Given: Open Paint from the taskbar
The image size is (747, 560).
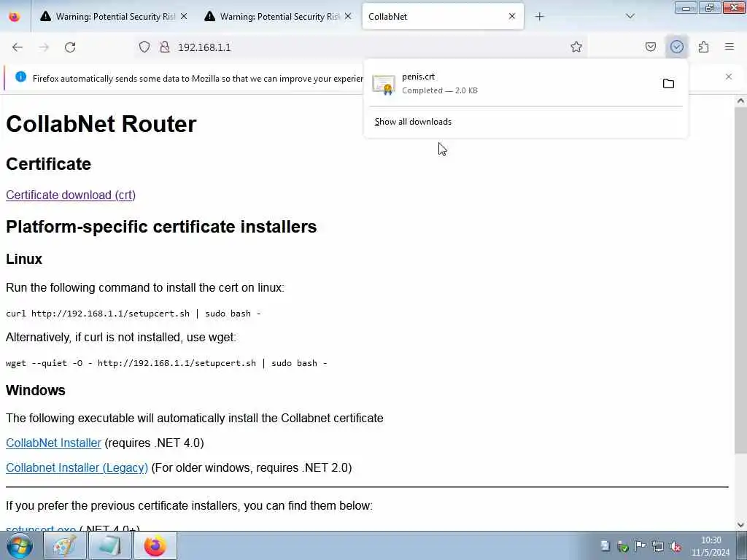Looking at the screenshot, I should point(65,545).
